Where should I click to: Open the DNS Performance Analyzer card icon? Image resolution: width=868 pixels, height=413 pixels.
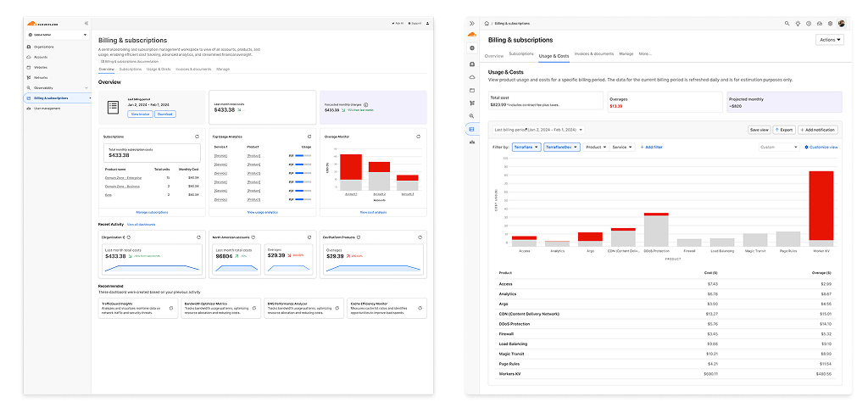pyautogui.click(x=337, y=308)
